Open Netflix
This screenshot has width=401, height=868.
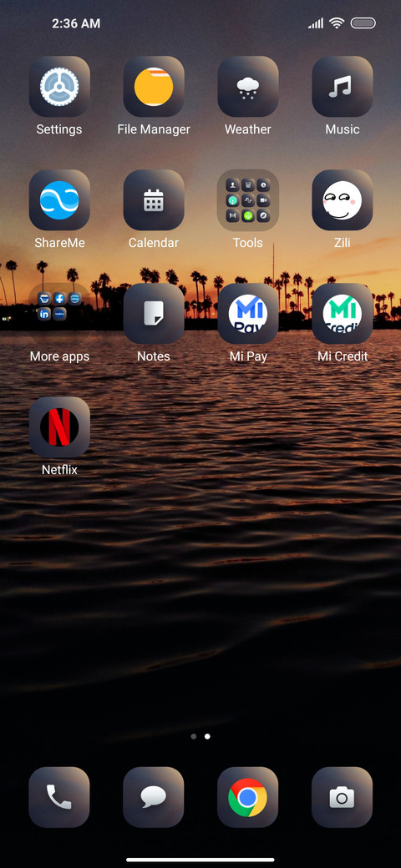pyautogui.click(x=59, y=426)
